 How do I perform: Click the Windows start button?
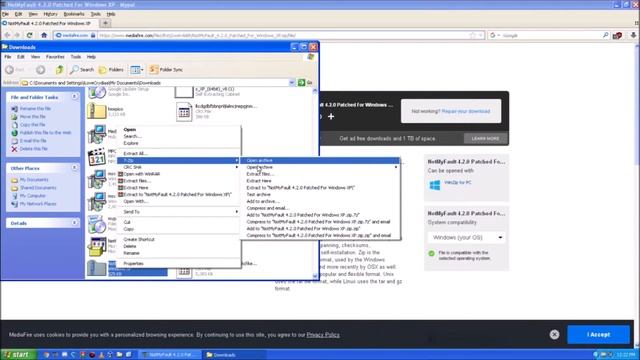point(18,354)
